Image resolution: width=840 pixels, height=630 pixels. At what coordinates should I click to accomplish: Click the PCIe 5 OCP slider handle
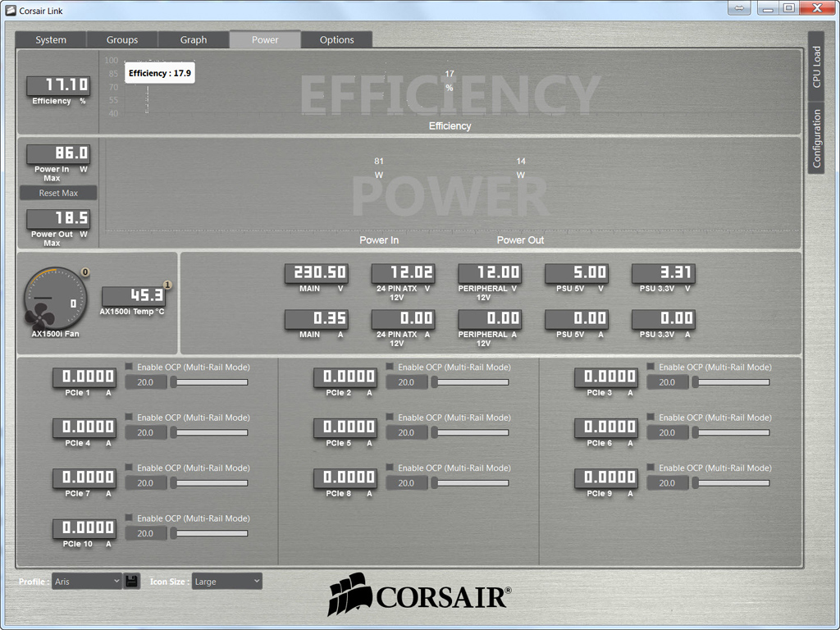coord(435,432)
